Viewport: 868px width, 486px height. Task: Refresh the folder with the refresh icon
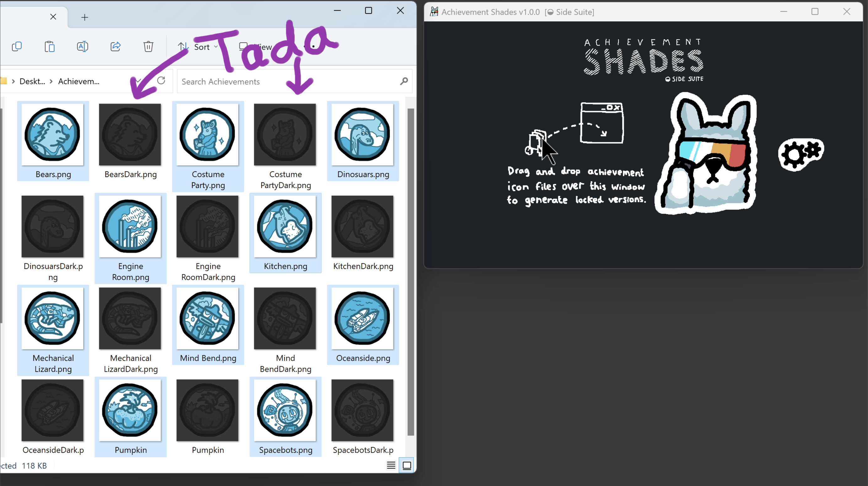161,81
